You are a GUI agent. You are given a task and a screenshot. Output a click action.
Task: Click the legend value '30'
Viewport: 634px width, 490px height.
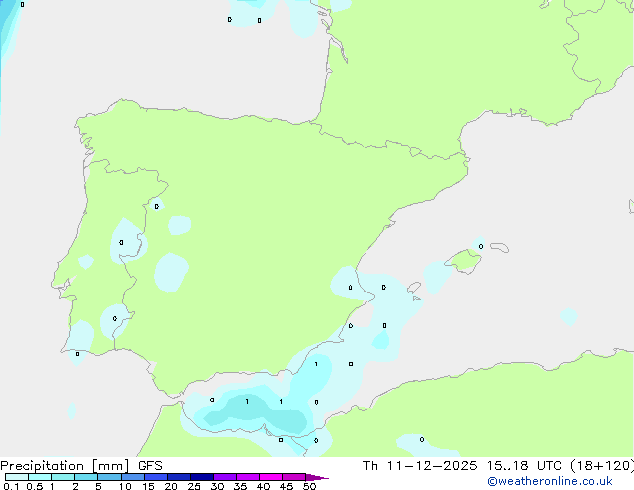[x=217, y=486]
